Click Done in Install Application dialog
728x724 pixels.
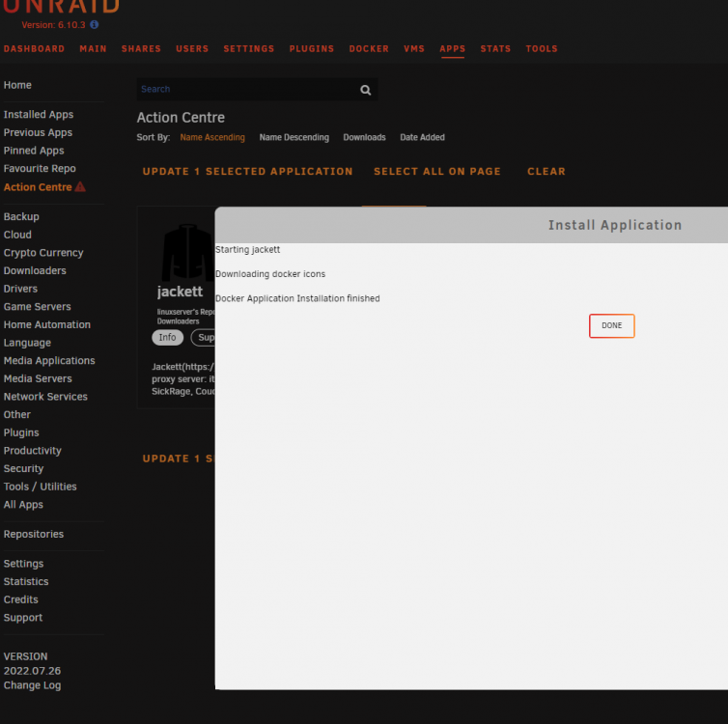(612, 326)
